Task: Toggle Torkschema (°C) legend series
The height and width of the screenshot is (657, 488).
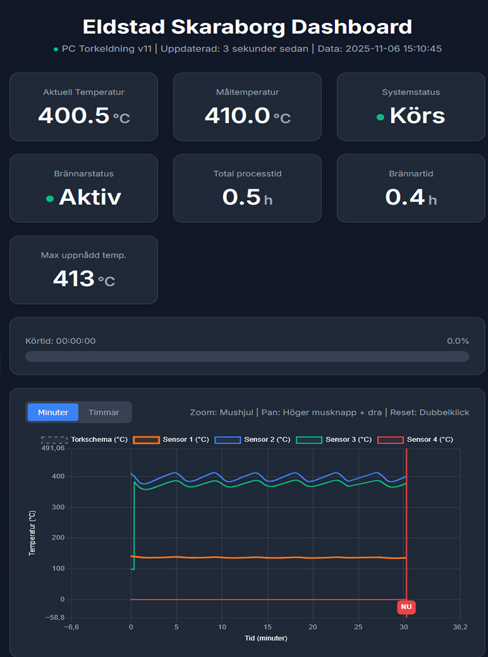Action: click(x=84, y=440)
